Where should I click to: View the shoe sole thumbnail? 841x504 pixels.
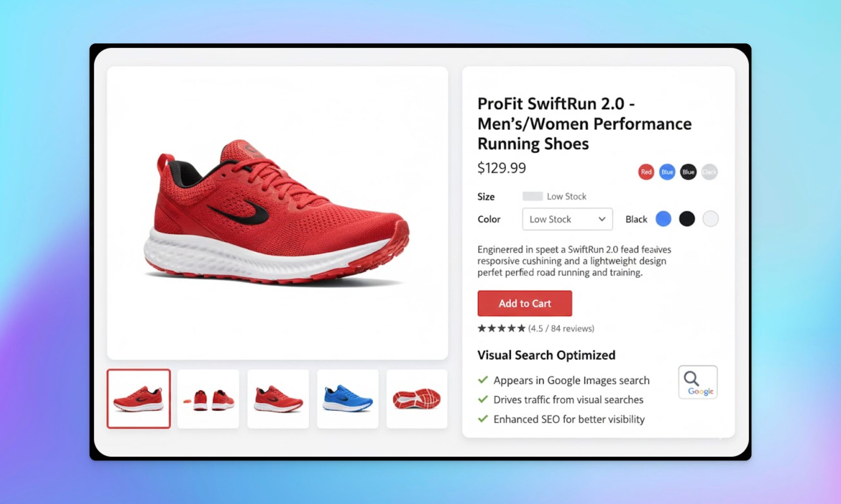point(417,399)
